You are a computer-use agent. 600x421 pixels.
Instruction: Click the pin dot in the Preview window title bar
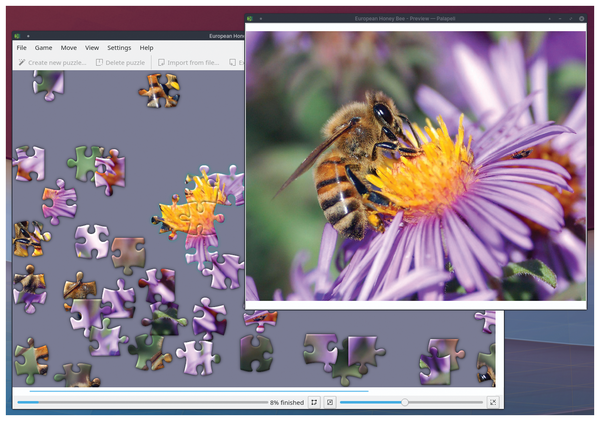click(x=261, y=18)
